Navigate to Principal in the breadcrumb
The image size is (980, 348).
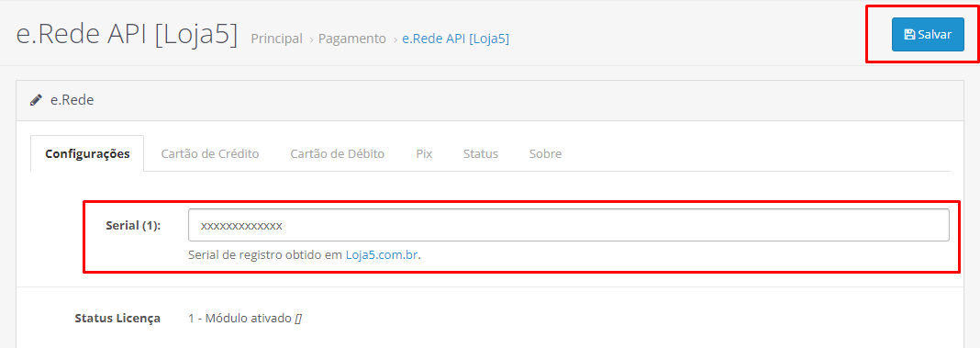coord(277,39)
